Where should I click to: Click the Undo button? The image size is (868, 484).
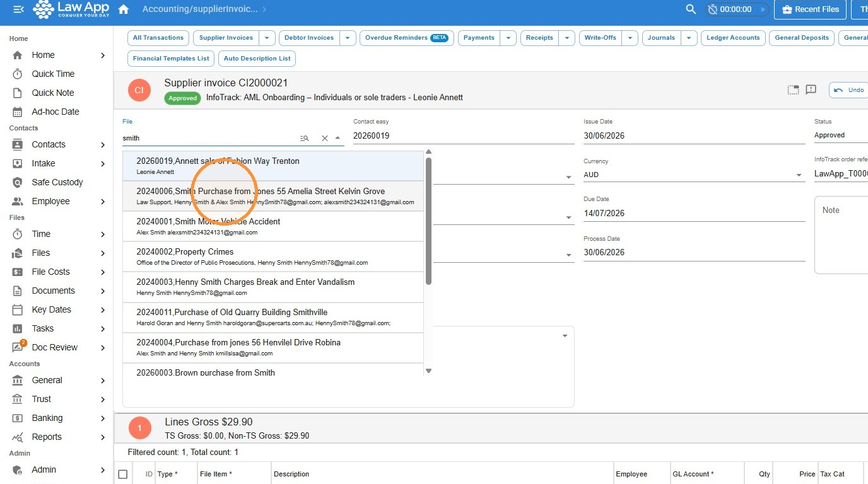[849, 90]
